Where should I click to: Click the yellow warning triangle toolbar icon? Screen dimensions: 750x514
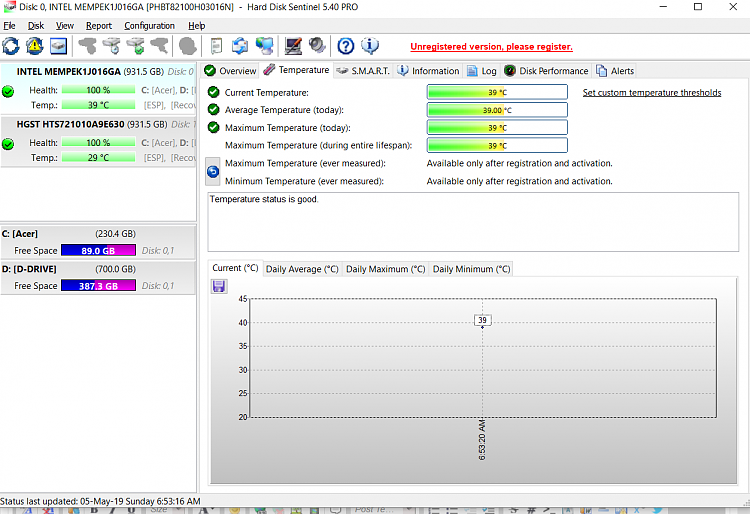pyautogui.click(x=34, y=46)
